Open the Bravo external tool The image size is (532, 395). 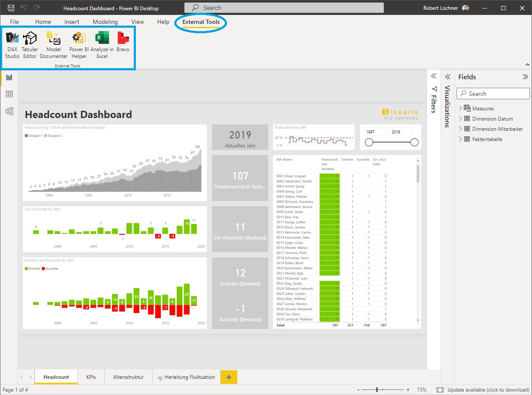click(x=123, y=44)
